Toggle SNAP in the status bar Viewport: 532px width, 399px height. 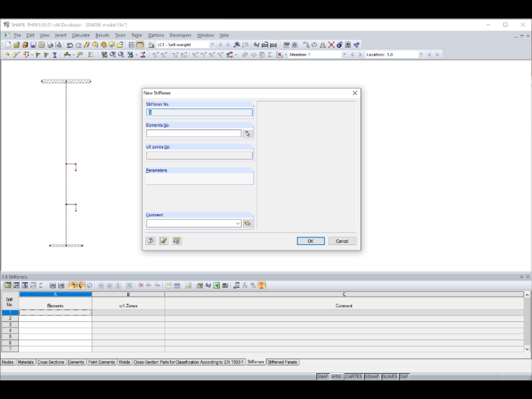[323, 377]
